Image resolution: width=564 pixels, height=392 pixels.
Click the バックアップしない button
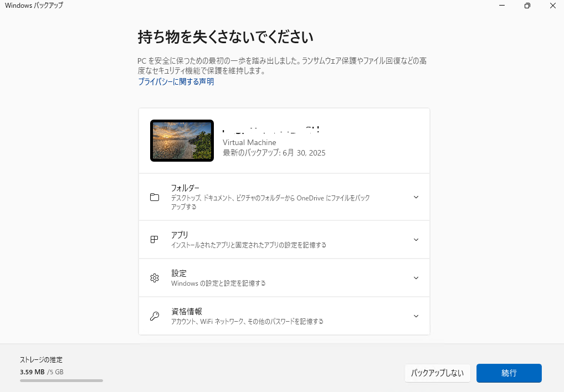(437, 373)
